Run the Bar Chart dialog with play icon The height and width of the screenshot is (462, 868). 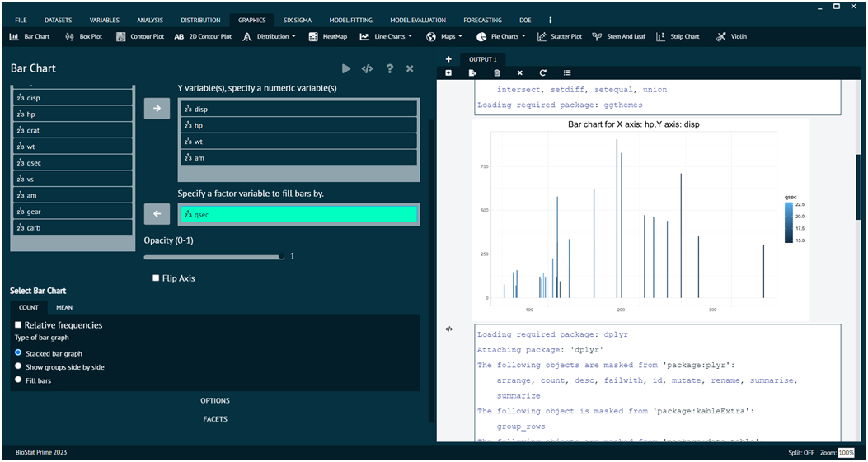coord(346,68)
